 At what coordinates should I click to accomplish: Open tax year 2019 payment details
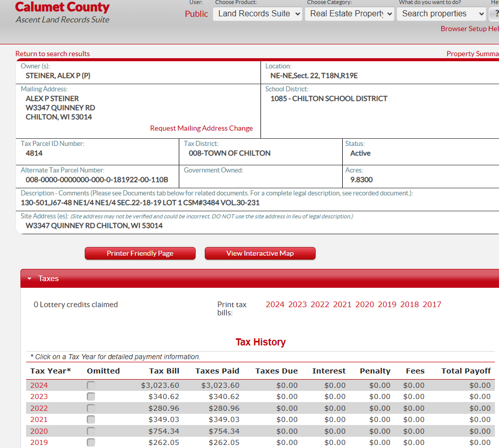click(x=39, y=442)
